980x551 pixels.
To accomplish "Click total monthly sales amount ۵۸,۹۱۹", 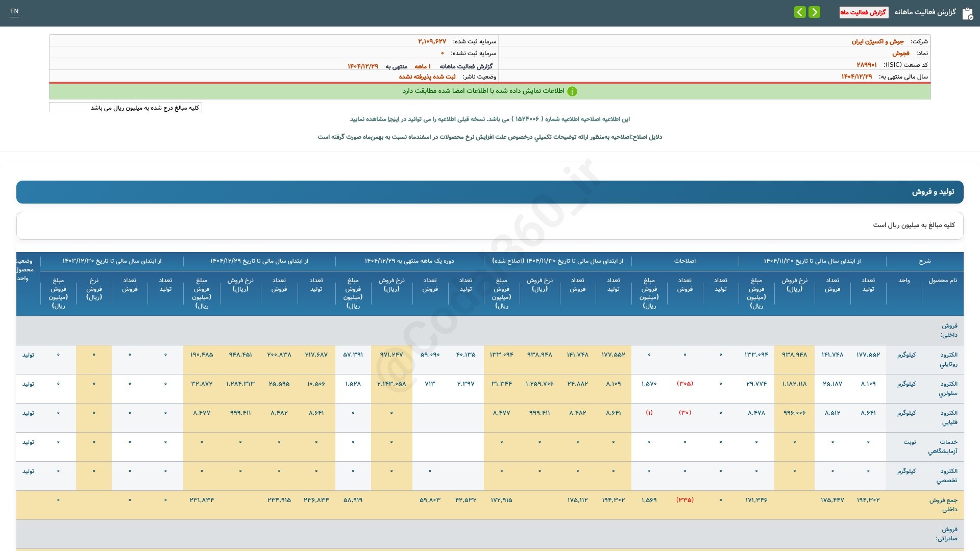I will point(353,500).
